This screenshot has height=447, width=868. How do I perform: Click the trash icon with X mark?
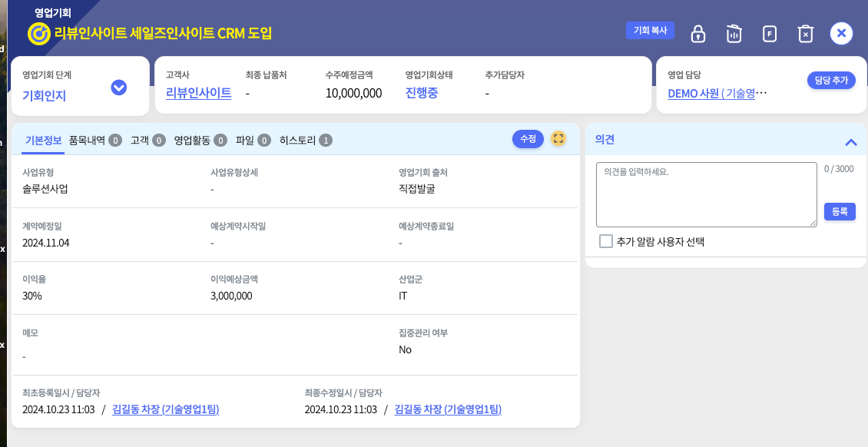click(805, 34)
